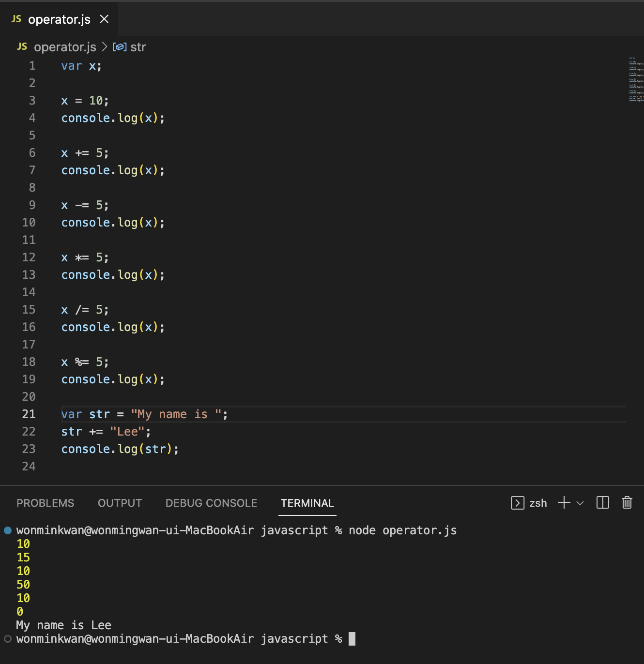Close the operator.js editor tab
The width and height of the screenshot is (644, 664).
click(104, 19)
